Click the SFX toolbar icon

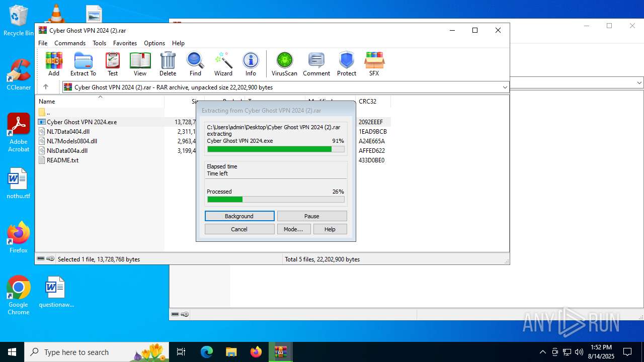tap(374, 64)
